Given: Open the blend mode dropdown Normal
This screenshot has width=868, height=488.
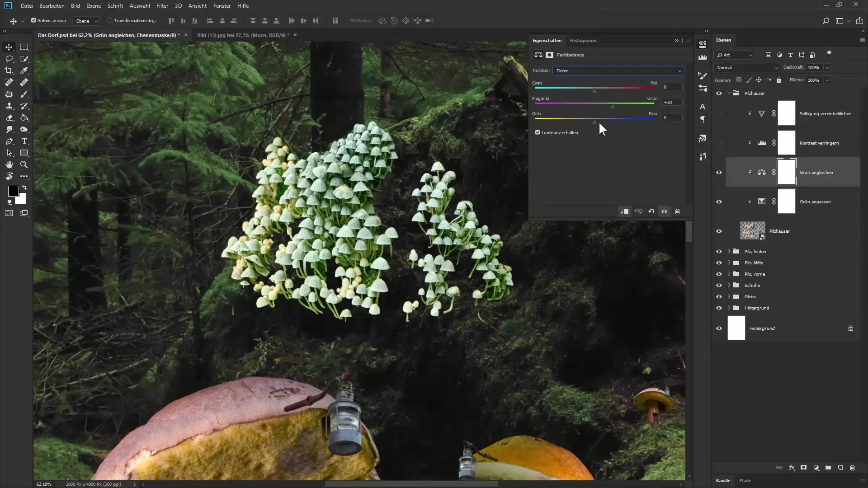Looking at the screenshot, I should click(747, 68).
